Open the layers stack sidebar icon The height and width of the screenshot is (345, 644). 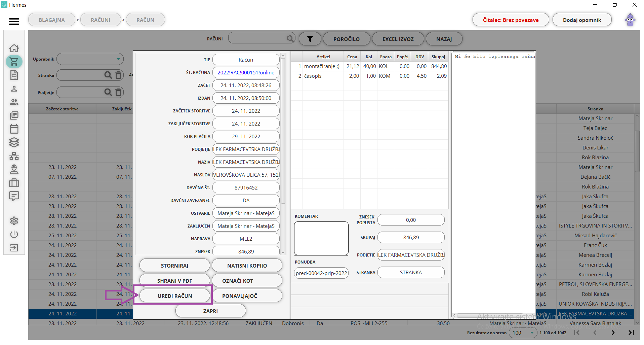[14, 142]
